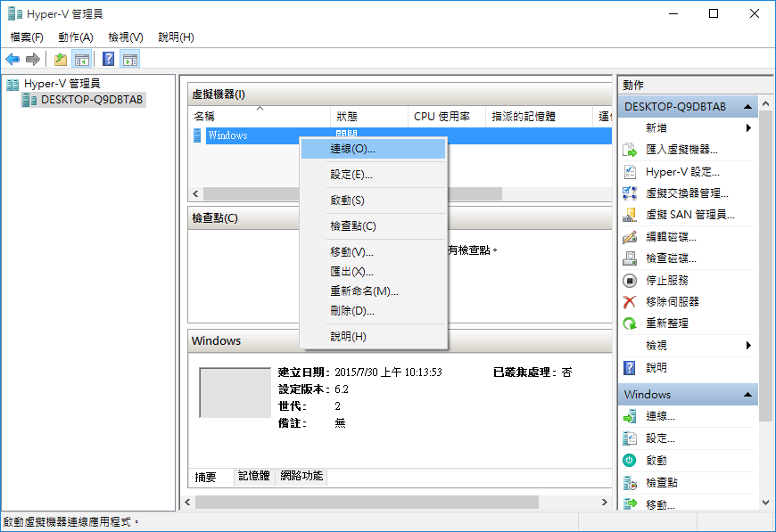Image resolution: width=776 pixels, height=532 pixels.
Task: Click the Hyper-V 設定 icon in Actions
Action: 630,172
